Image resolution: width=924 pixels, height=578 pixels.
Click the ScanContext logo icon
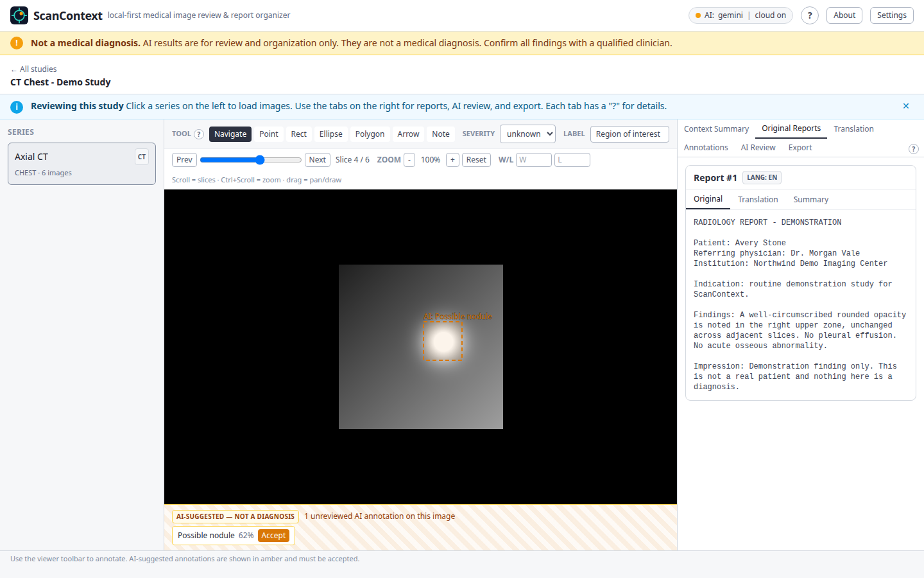pos(19,15)
